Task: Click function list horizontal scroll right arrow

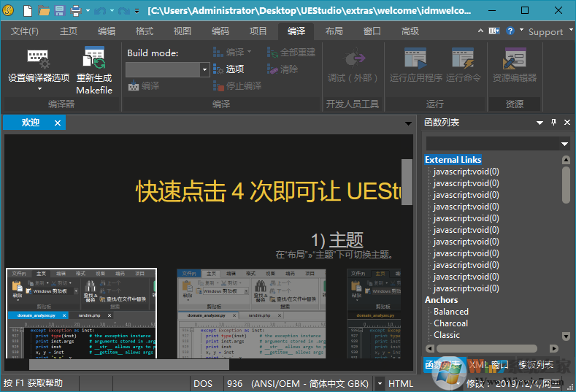Action: coord(554,348)
